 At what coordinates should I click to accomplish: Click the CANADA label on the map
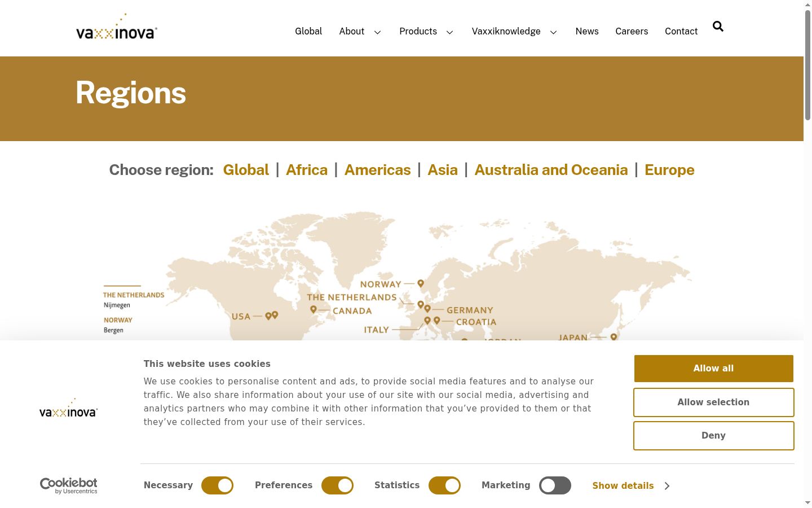coord(352,311)
